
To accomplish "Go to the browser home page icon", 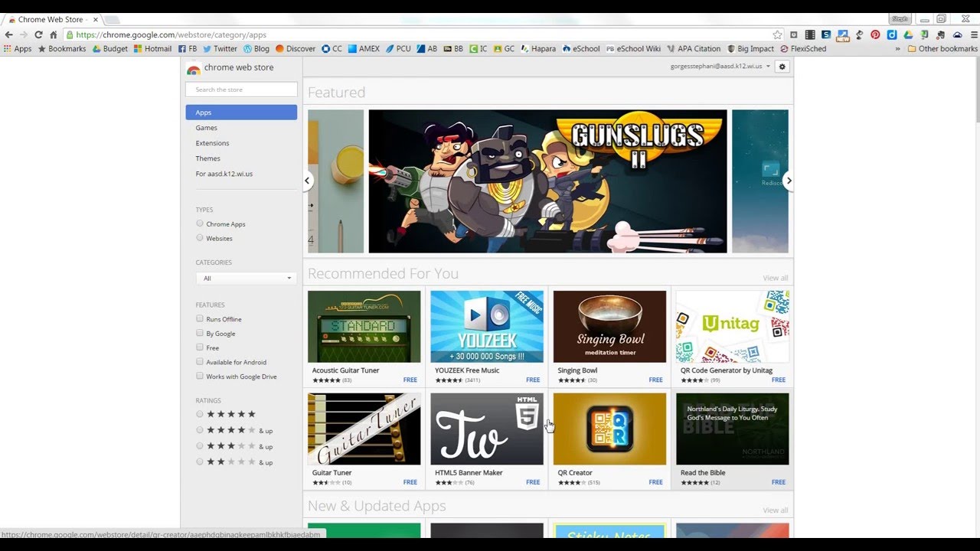I will tap(53, 34).
